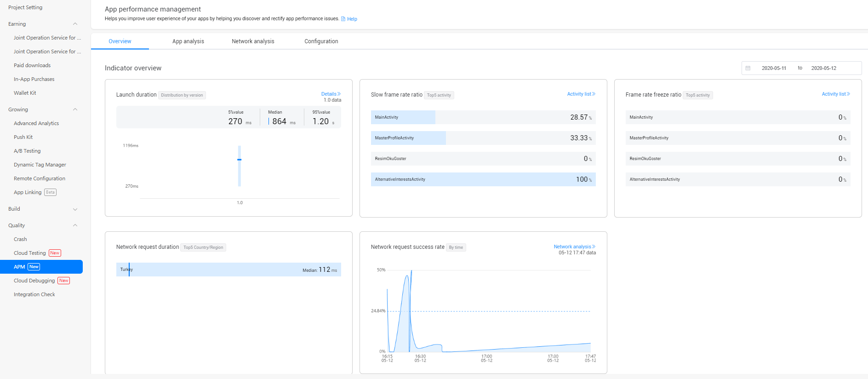Screen dimensions: 868x379
Task: Open Integration Check
Action: click(x=34, y=294)
